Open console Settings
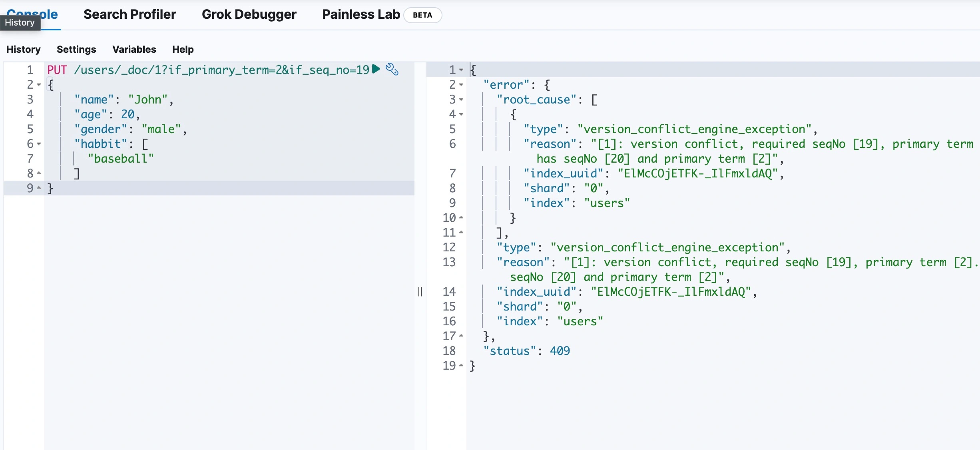 coord(76,49)
